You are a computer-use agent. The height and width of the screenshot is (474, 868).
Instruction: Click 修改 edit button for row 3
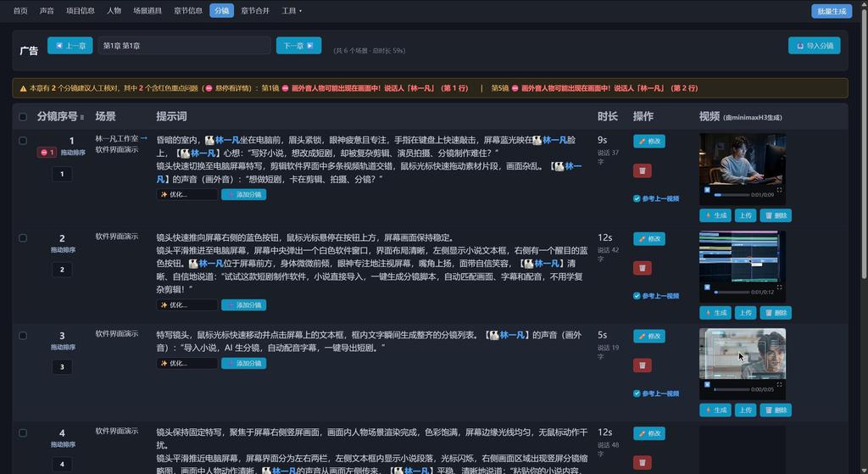[649, 336]
